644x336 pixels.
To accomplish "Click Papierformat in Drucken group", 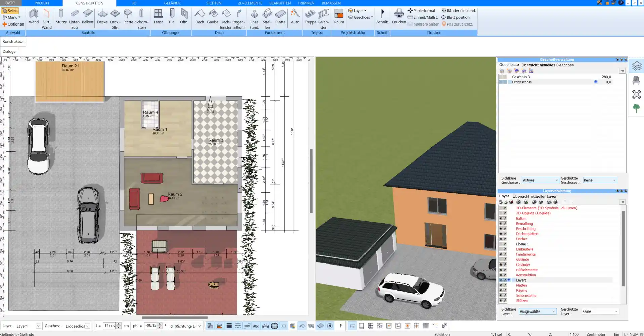I will click(422, 11).
